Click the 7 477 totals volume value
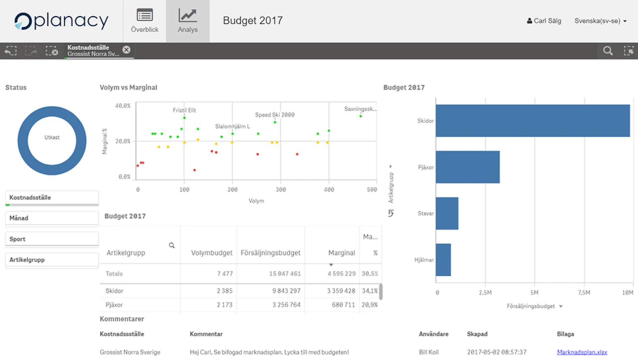The image size is (638, 364). (225, 274)
